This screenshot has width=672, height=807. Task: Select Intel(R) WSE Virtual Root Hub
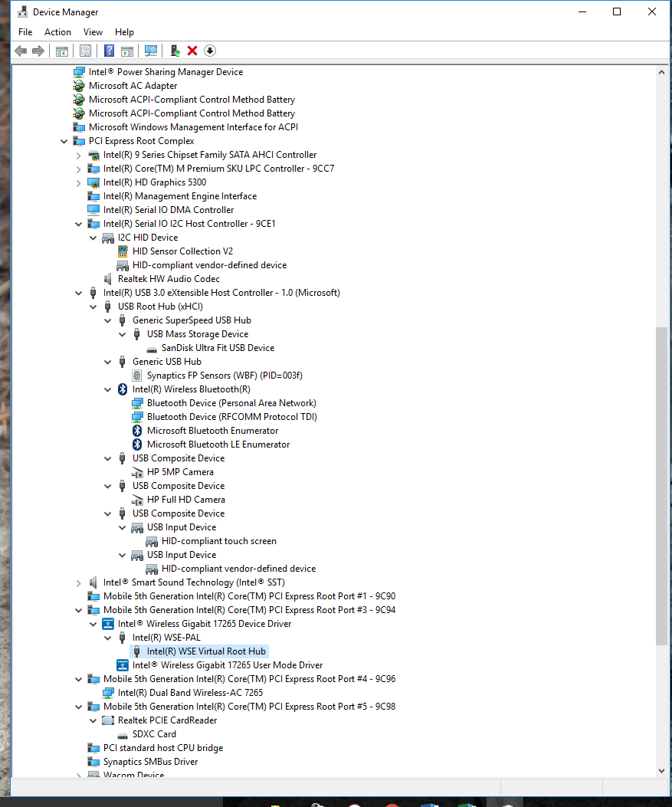click(x=206, y=651)
